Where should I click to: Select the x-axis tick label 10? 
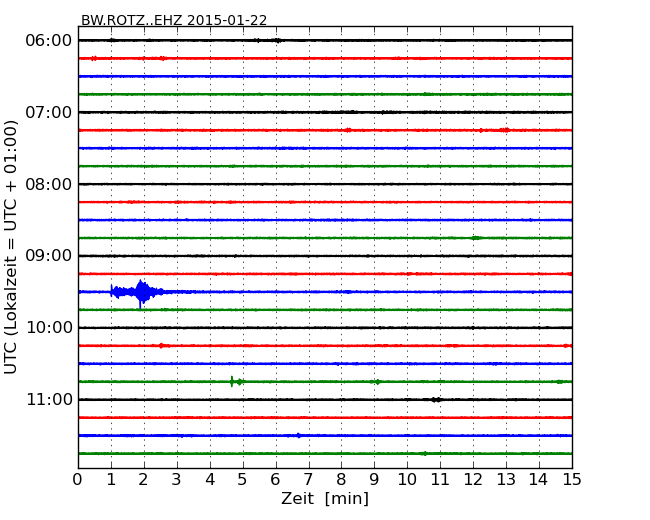coord(407,480)
